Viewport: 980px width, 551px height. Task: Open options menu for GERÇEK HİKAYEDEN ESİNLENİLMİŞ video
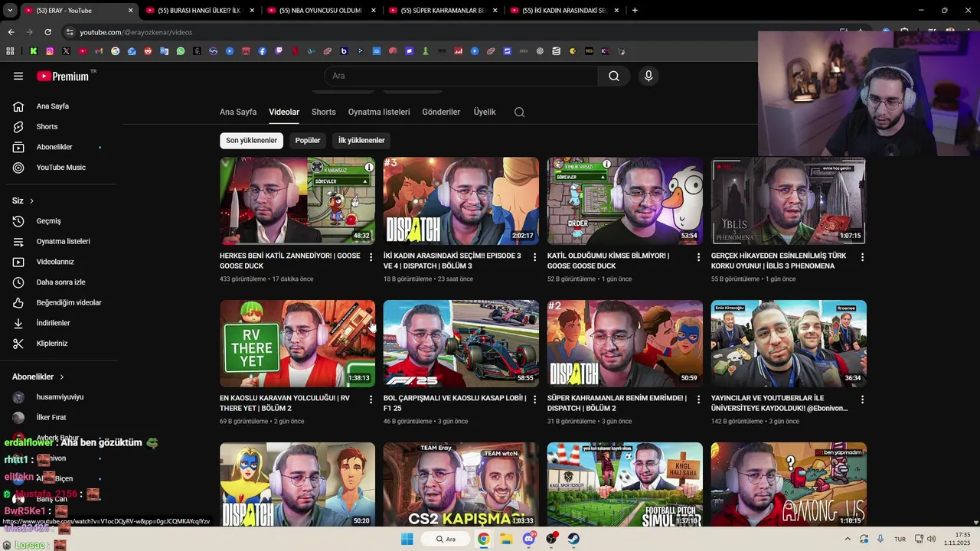tap(862, 257)
